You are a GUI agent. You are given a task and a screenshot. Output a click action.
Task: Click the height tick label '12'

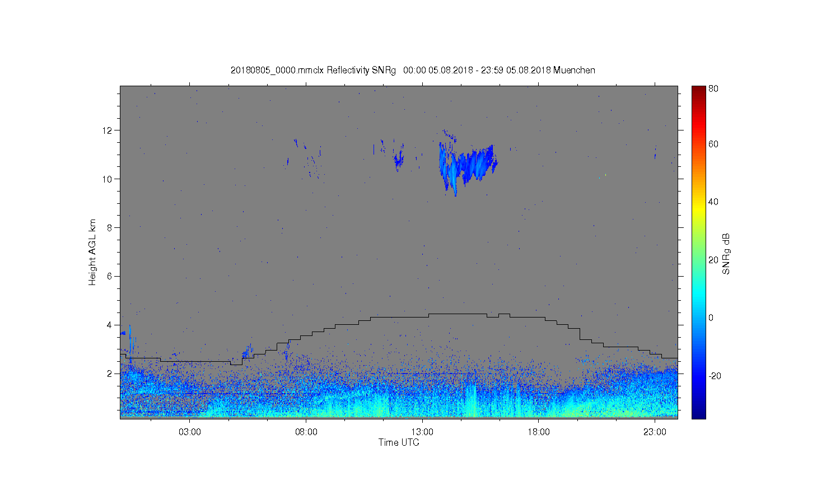coord(108,130)
